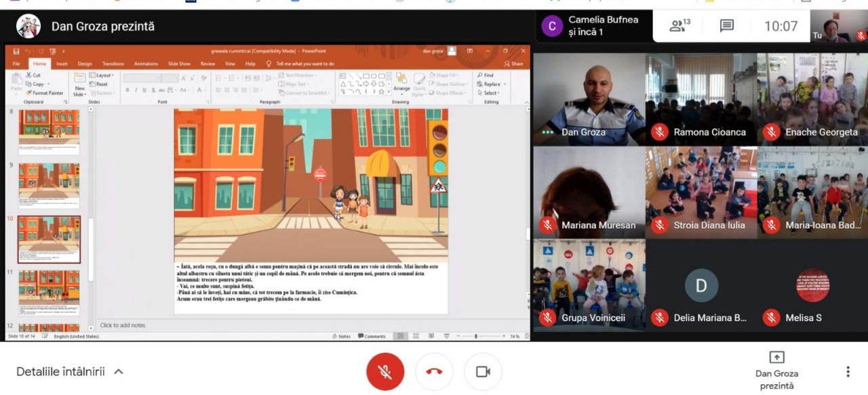Open the meeting chat panel
Image resolution: width=868 pixels, height=395 pixels.
(726, 26)
